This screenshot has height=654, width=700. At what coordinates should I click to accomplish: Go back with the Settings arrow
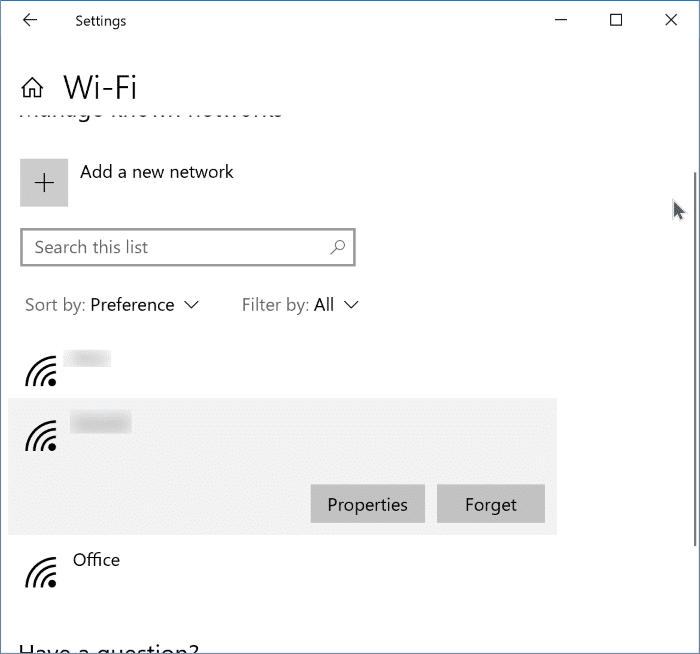click(30, 20)
